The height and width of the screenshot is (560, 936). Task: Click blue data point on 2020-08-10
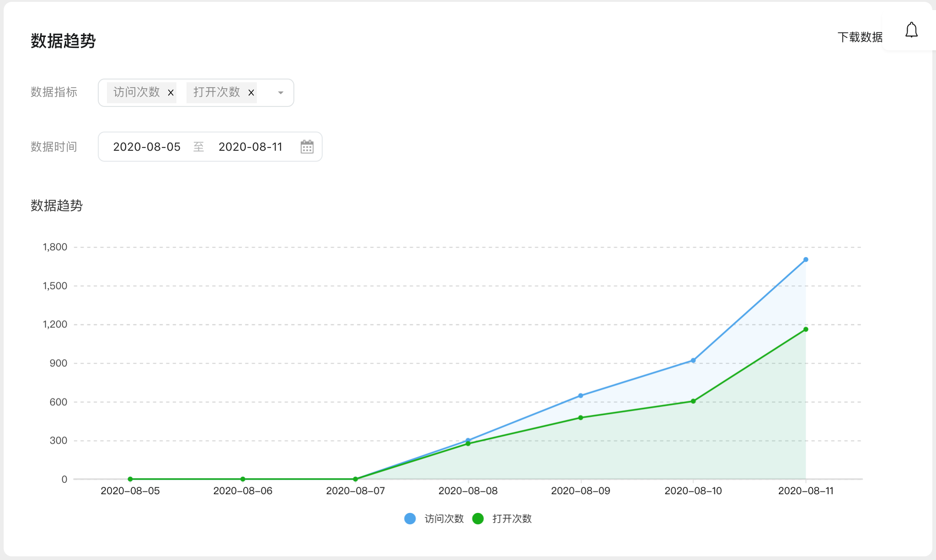[693, 360]
